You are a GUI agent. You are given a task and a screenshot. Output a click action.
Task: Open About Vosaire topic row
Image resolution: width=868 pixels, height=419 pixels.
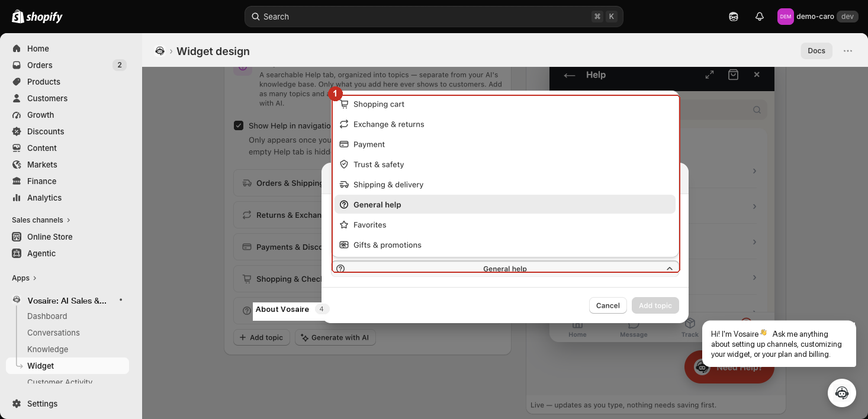click(x=282, y=310)
